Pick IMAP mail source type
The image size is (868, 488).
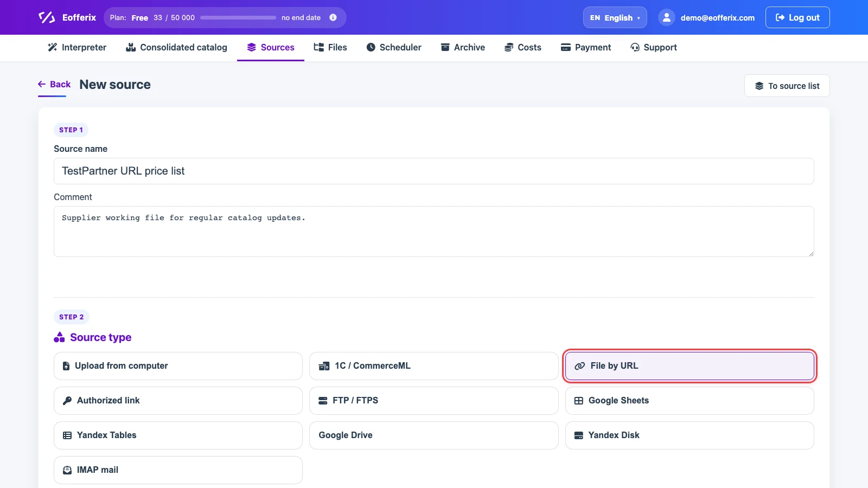178,470
